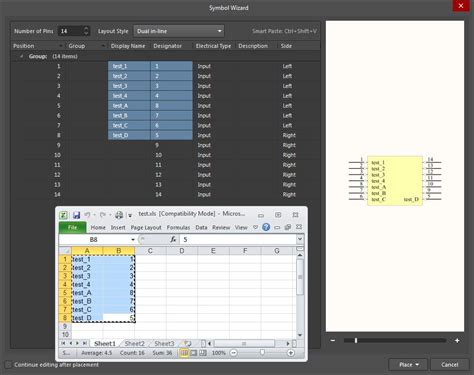Switch to Sheet2 tab

click(134, 343)
